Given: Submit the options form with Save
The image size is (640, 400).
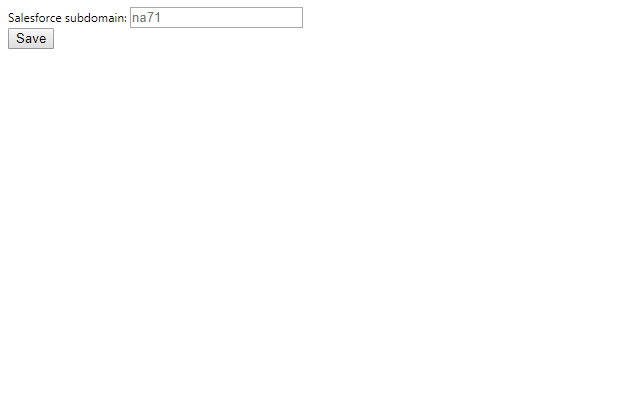Looking at the screenshot, I should tap(31, 38).
